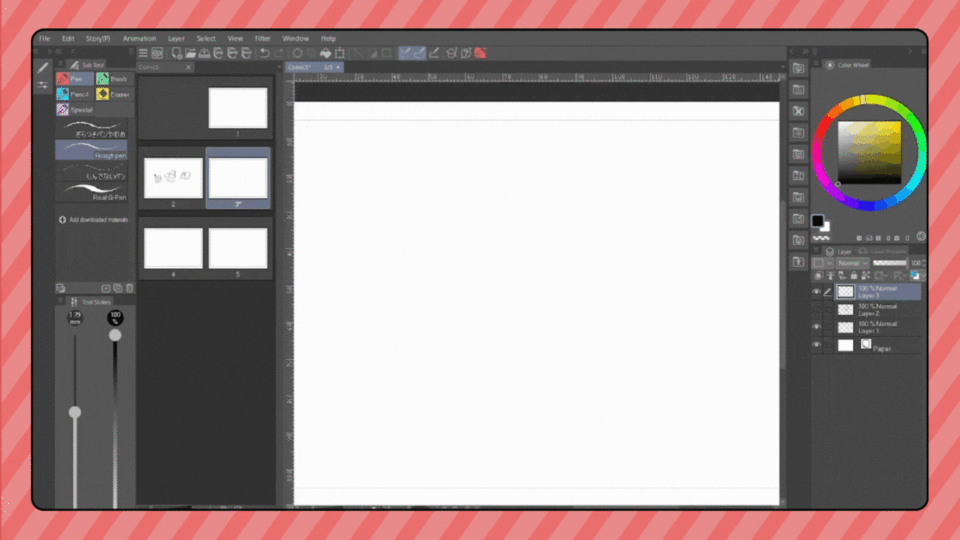The image size is (960, 540).
Task: Select the Brush tool group
Action: [114, 78]
